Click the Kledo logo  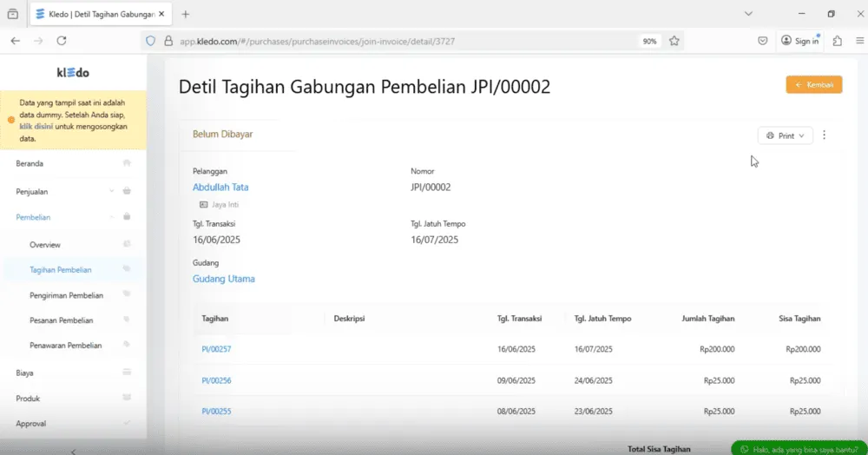coord(73,73)
